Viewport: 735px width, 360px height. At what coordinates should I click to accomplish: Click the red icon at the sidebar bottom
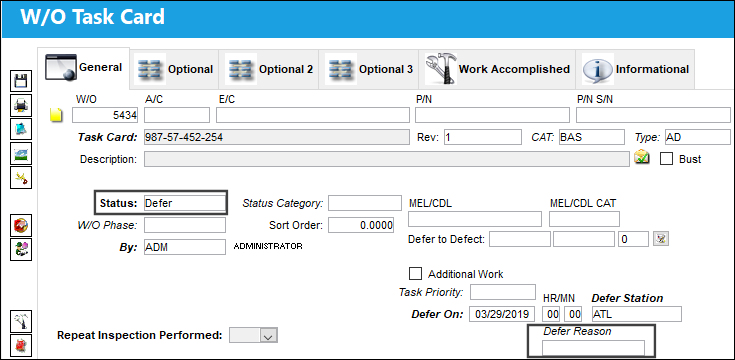(x=21, y=345)
